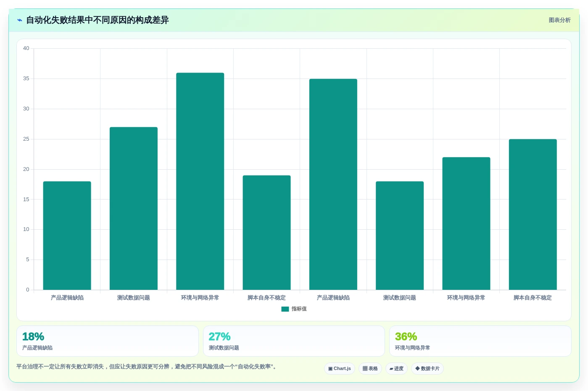The height and width of the screenshot is (391, 588).
Task: Click the y-axis tick label 0
Action: point(28,290)
